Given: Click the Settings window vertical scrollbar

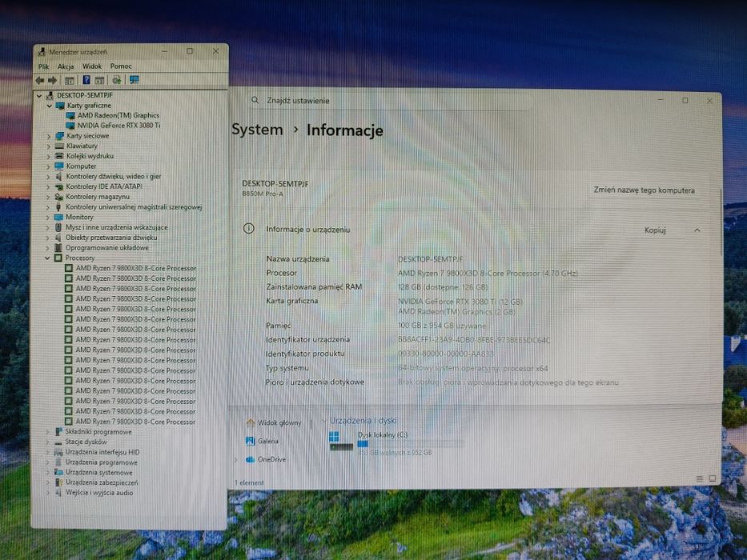Looking at the screenshot, I should tap(721, 222).
